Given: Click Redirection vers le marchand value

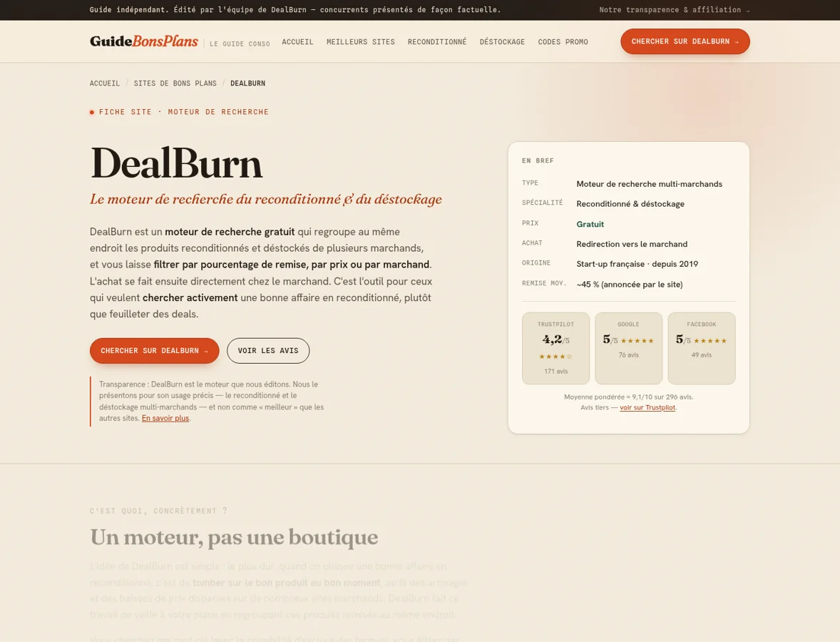Looking at the screenshot, I should pyautogui.click(x=632, y=244).
